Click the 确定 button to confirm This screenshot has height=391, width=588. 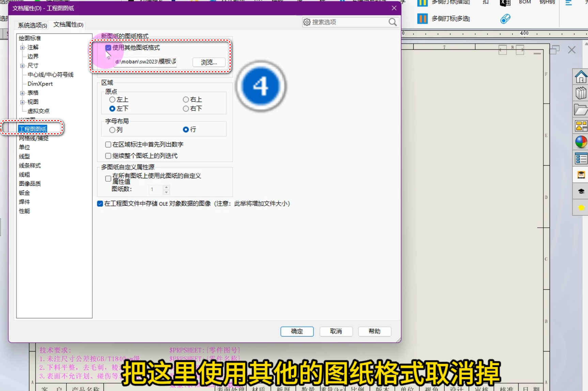[296, 331]
